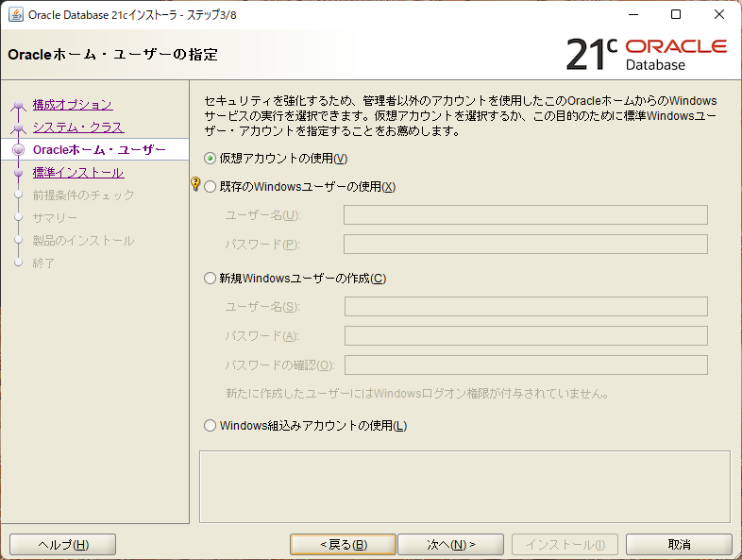This screenshot has width=742, height=560.
Task: Maximize the installer window
Action: pyautogui.click(x=676, y=15)
